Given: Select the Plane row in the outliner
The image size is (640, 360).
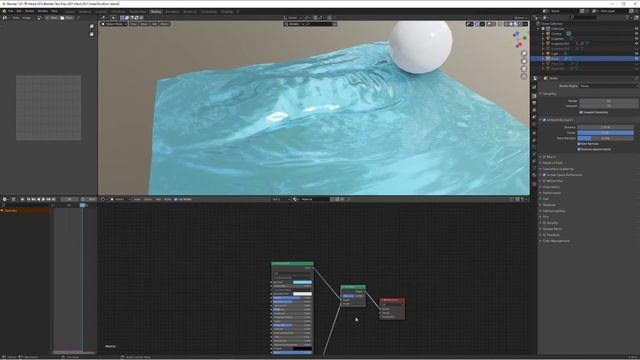Looking at the screenshot, I should pyautogui.click(x=585, y=58).
